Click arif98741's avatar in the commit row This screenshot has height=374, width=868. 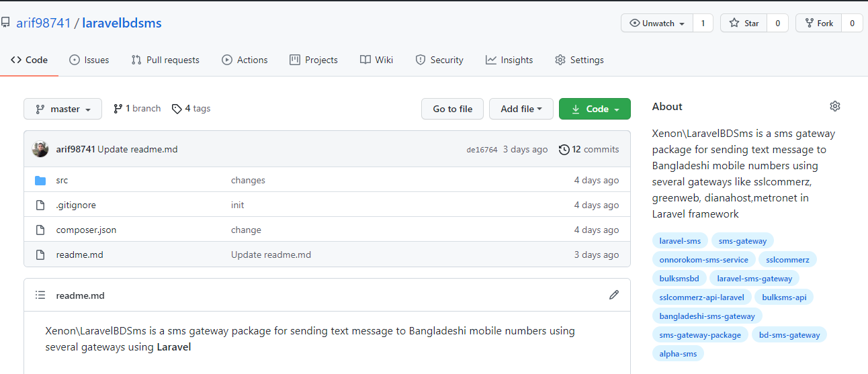[40, 149]
